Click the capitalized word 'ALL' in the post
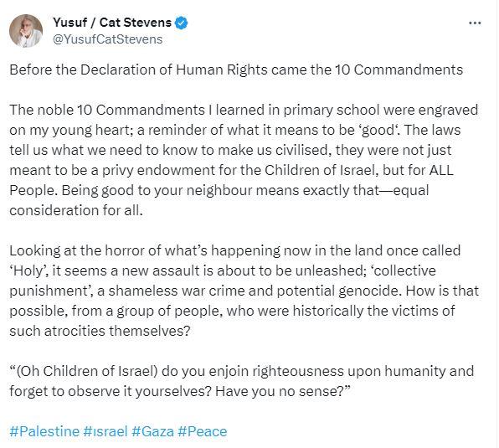Screen dimensions: 499x448 pyautogui.click(x=441, y=170)
